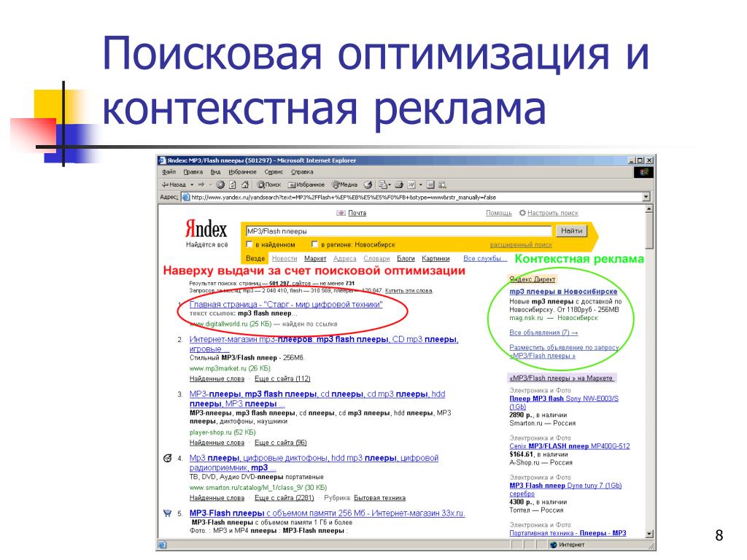The width and height of the screenshot is (747, 560).
Task: Click the Найти search button
Action: 571,231
